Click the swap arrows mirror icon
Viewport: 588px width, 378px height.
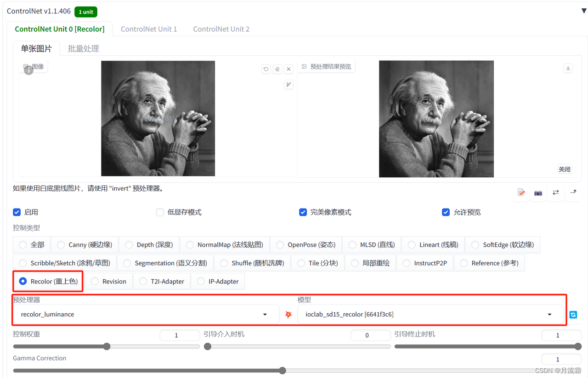[555, 193]
